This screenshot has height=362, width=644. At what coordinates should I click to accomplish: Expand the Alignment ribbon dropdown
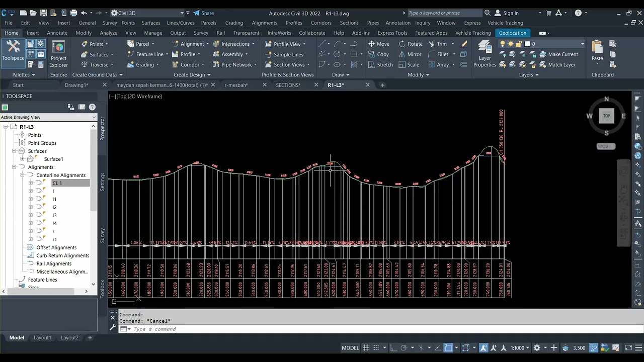click(x=207, y=44)
